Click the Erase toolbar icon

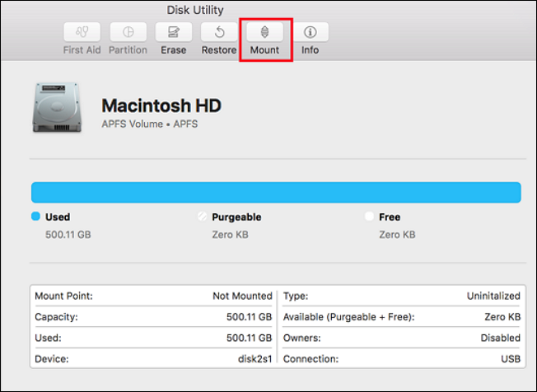pyautogui.click(x=174, y=32)
